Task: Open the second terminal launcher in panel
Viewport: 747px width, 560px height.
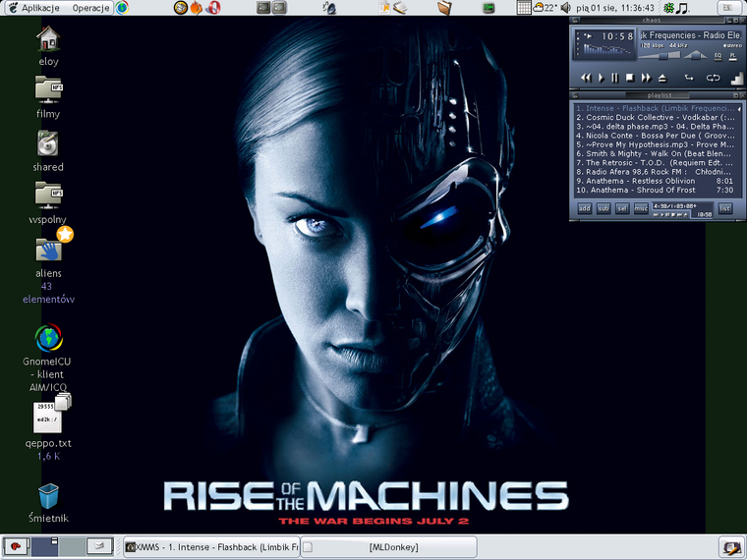Action: 280,8
